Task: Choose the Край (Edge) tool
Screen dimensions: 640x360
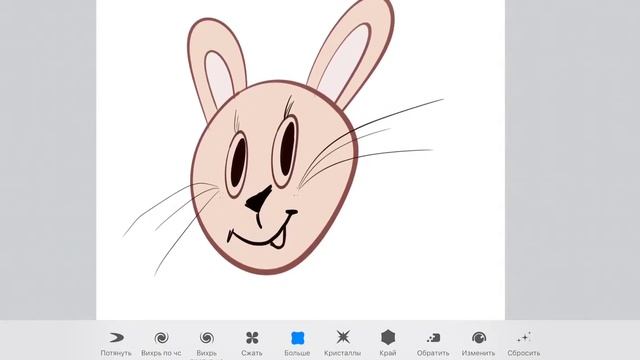Action: tap(388, 344)
